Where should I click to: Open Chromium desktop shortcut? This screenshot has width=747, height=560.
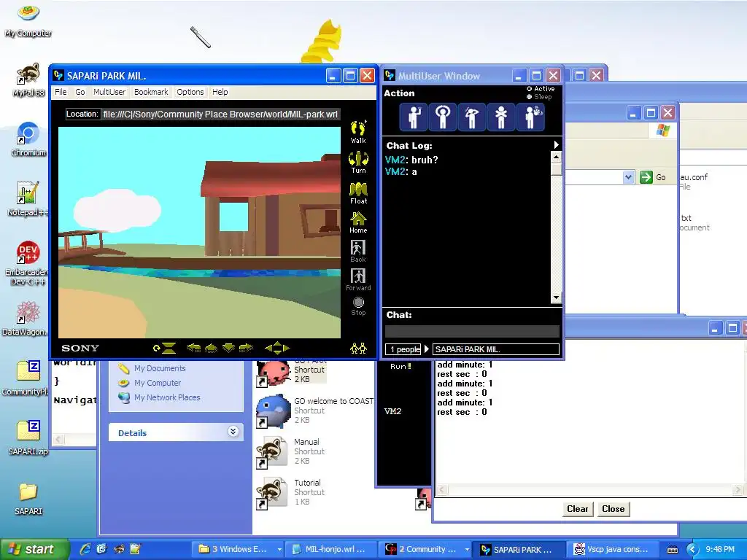coord(28,139)
